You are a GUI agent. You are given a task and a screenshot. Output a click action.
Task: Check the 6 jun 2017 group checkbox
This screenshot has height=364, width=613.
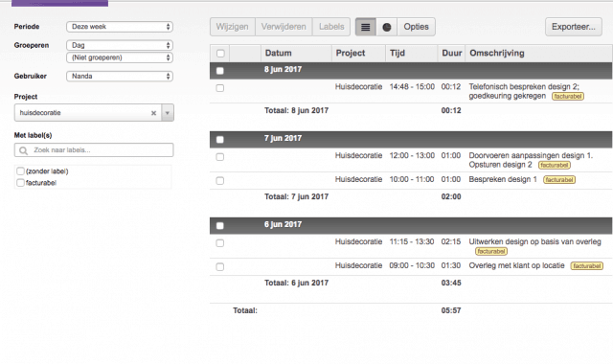(x=220, y=226)
